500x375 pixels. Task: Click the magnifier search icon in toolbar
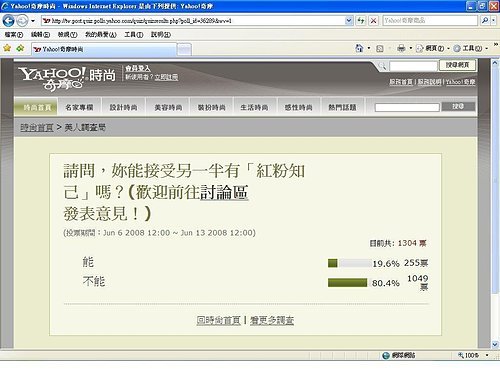(484, 21)
